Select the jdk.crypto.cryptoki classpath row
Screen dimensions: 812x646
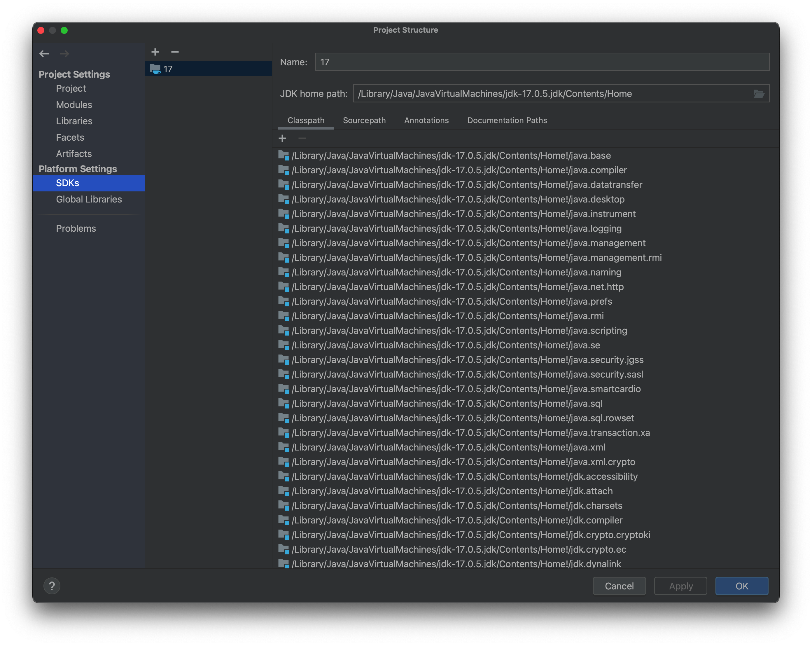(526, 535)
